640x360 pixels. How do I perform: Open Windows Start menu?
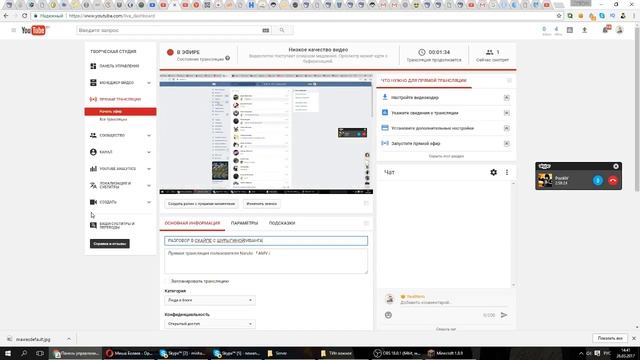(x=8, y=353)
